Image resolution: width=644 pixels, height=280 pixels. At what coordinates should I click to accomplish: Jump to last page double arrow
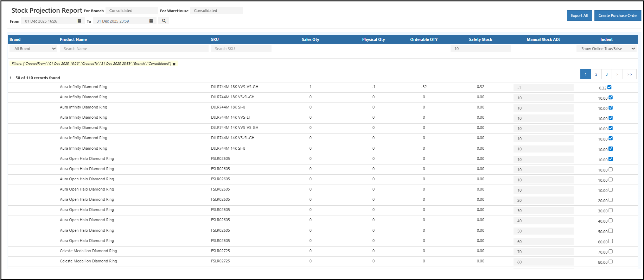630,74
